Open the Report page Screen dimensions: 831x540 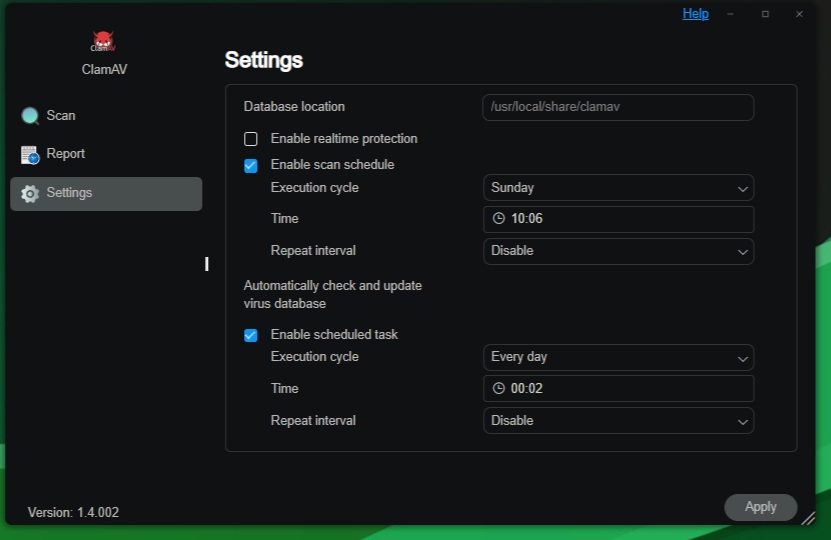106,154
